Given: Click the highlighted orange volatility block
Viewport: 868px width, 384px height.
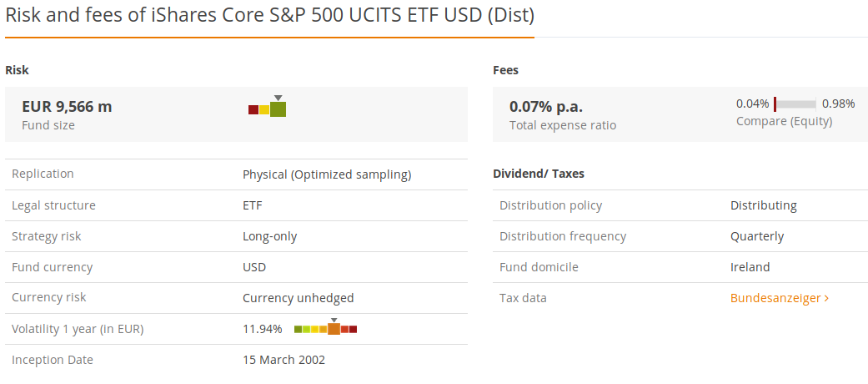Looking at the screenshot, I should coord(334,329).
